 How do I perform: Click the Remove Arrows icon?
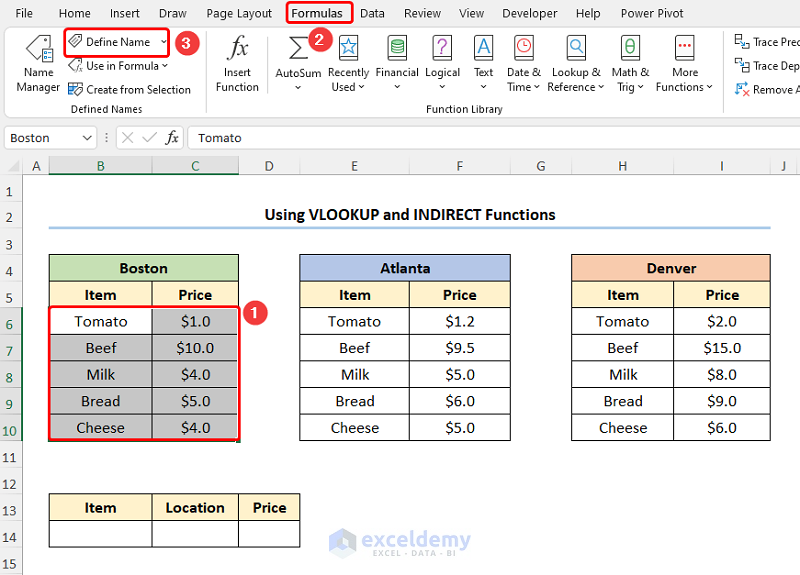point(742,89)
